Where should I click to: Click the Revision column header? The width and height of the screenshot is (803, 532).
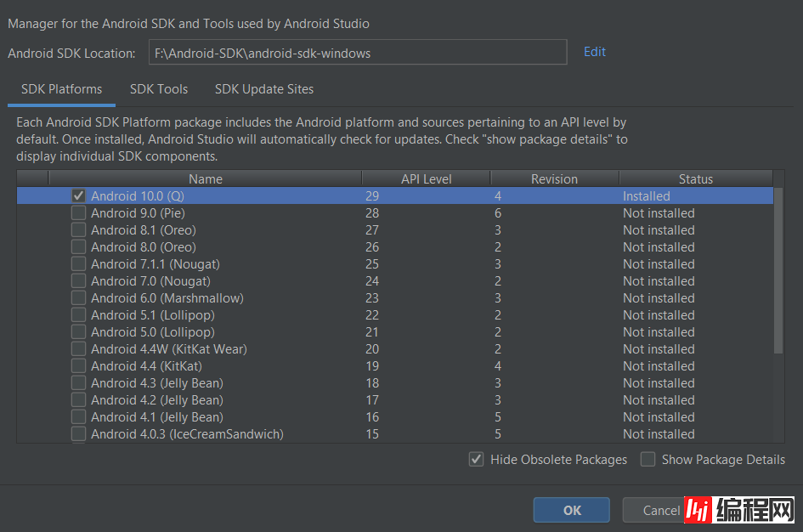tap(554, 179)
